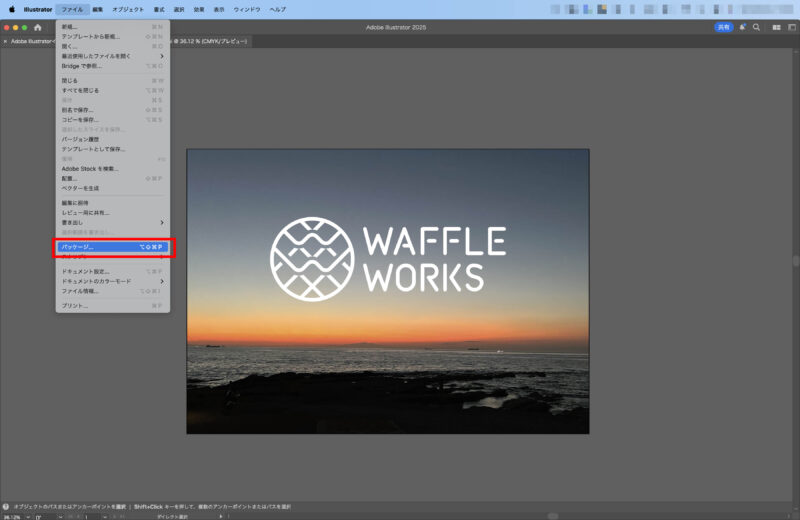Open the Arrange Documents icon
This screenshot has width=800, height=520.
pyautogui.click(x=777, y=27)
